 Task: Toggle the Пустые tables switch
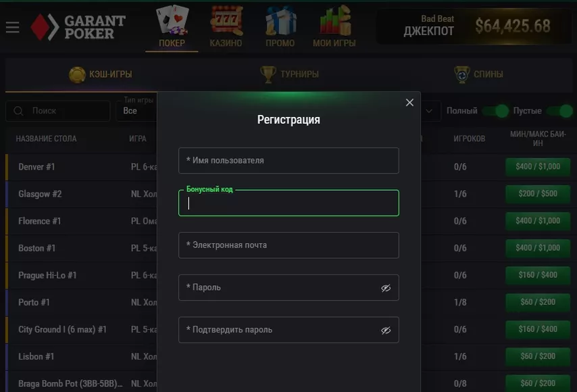[559, 110]
